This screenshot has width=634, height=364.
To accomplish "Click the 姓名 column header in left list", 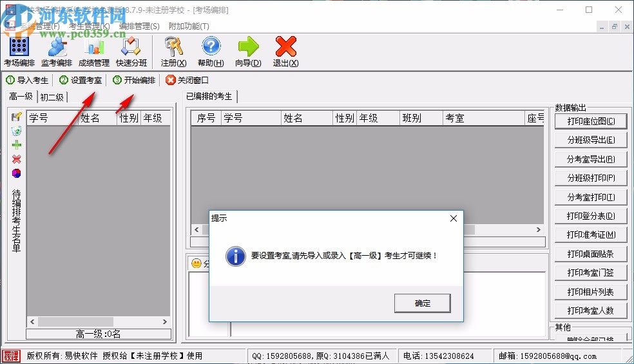I will coord(97,118).
